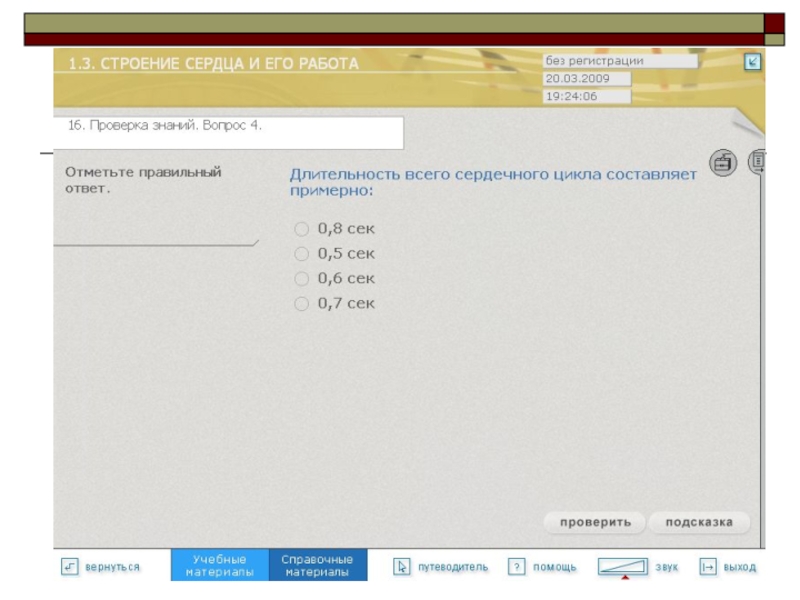Image resolution: width=800 pixels, height=600 pixels.
Task: Click the round briefcase icon
Action: pos(723,163)
